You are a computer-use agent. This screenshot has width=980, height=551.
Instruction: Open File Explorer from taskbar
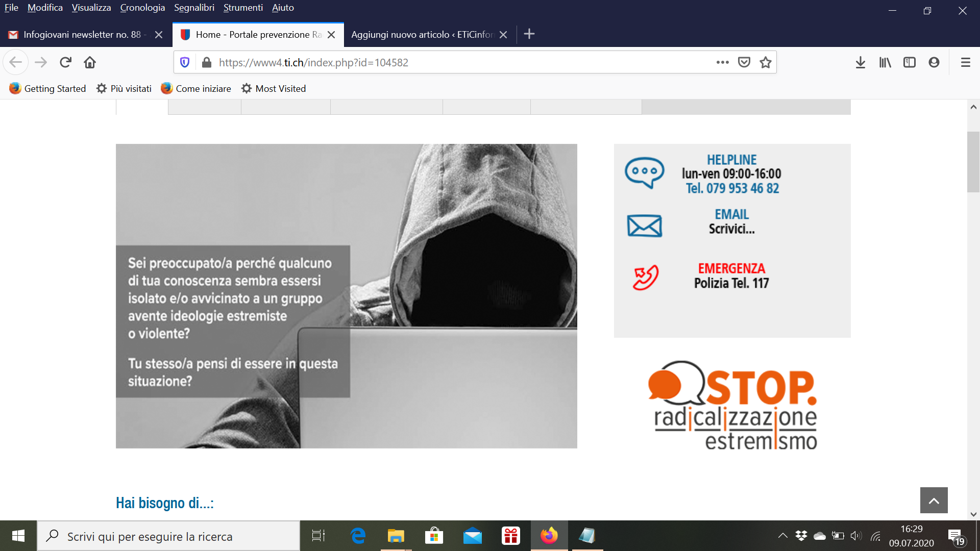[396, 536]
